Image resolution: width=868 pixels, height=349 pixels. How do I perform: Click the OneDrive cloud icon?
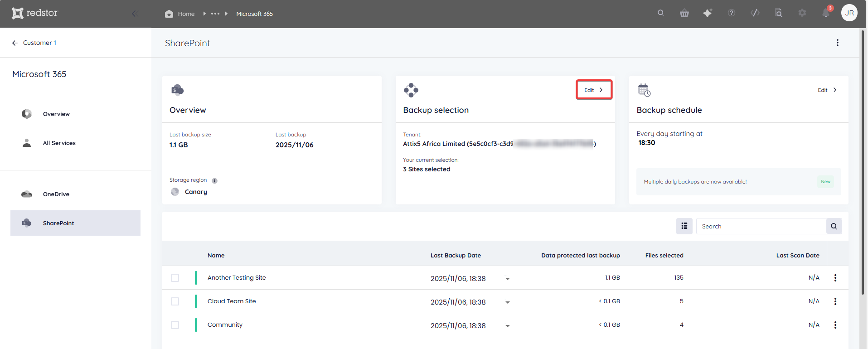pos(27,194)
